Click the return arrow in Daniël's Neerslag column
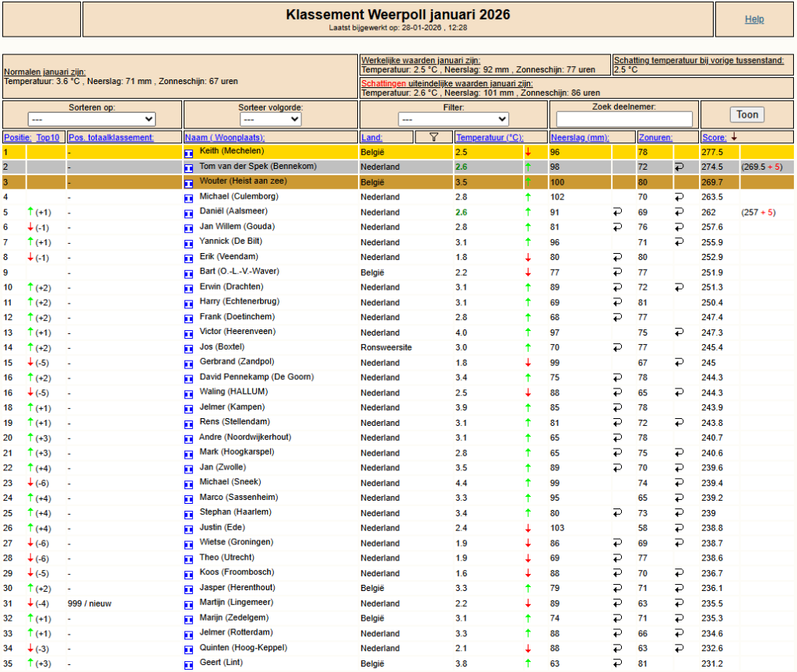797x672 pixels. (617, 212)
